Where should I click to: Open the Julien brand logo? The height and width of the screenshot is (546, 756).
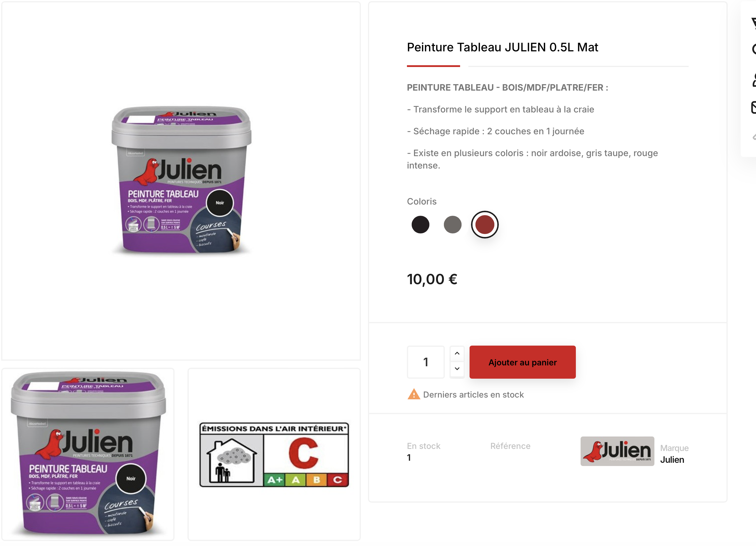(617, 451)
